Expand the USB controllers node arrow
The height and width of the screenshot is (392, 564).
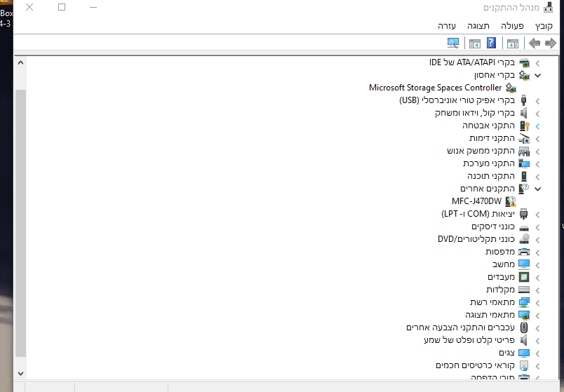(537, 101)
